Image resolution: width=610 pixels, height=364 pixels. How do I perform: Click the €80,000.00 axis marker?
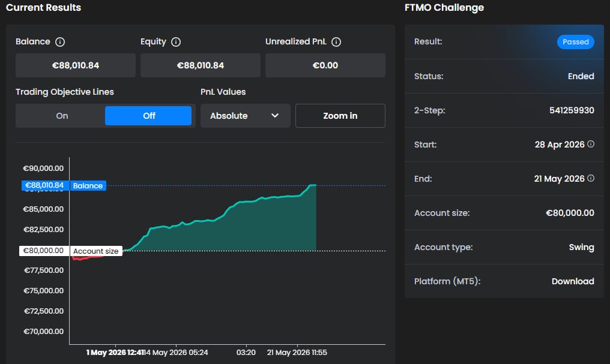44,251
